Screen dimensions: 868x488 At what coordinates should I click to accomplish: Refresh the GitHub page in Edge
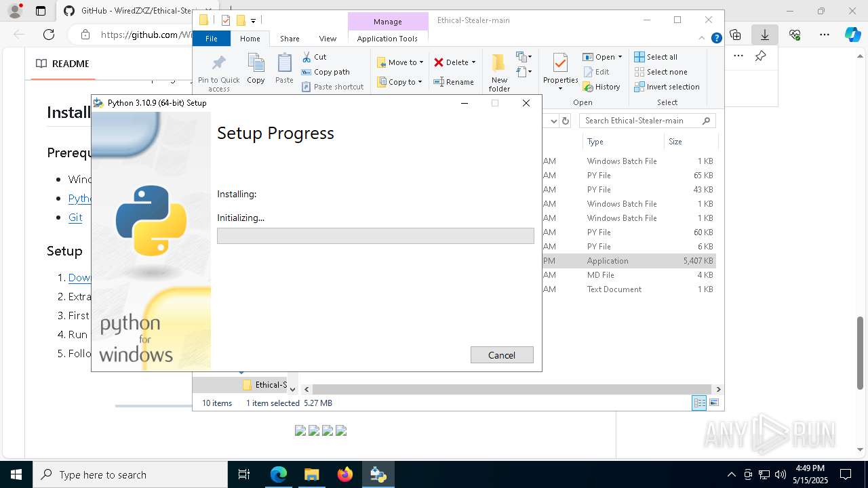click(49, 35)
